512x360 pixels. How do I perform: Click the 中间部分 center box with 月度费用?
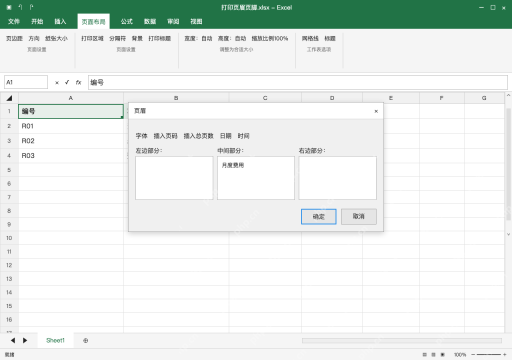[256, 178]
